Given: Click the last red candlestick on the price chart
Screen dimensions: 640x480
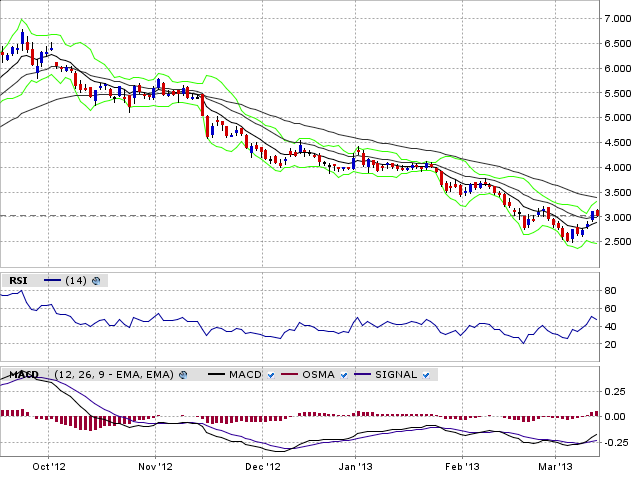Looking at the screenshot, I should click(x=598, y=213).
